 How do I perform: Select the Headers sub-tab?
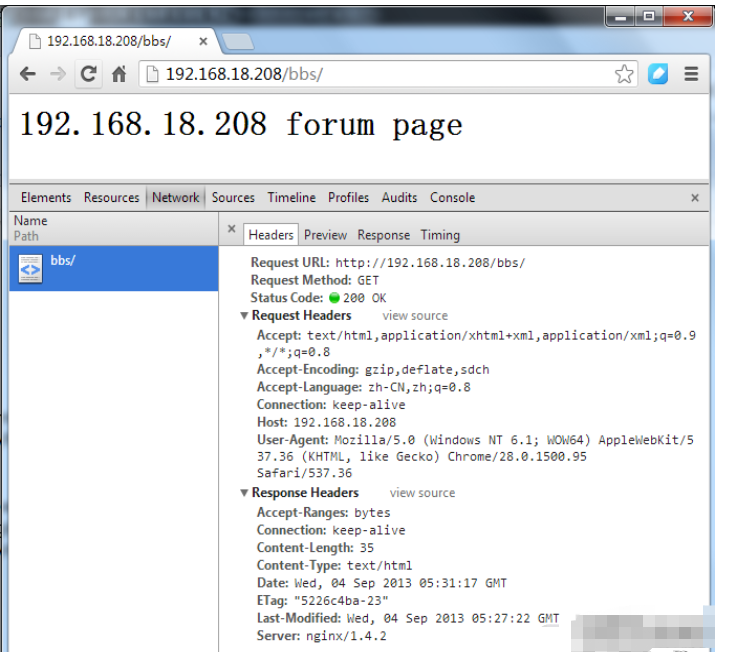pos(271,235)
